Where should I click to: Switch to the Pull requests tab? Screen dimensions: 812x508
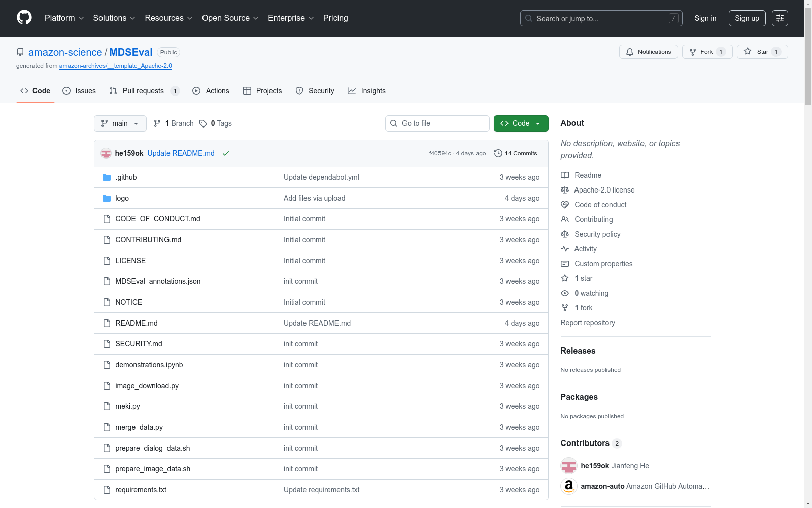click(144, 91)
